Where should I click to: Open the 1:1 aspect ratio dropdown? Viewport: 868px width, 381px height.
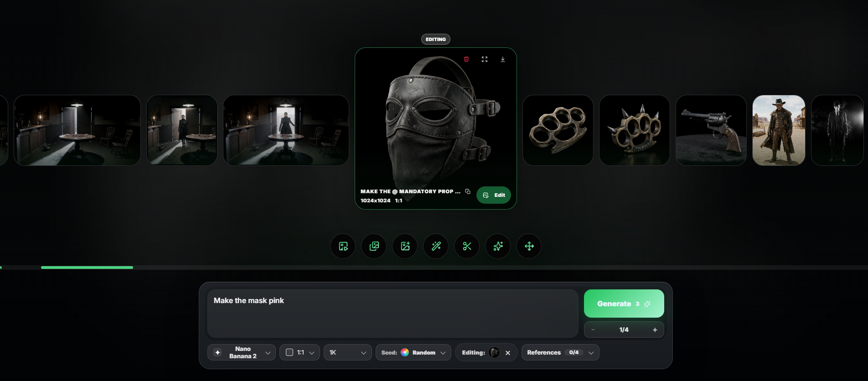tap(300, 352)
